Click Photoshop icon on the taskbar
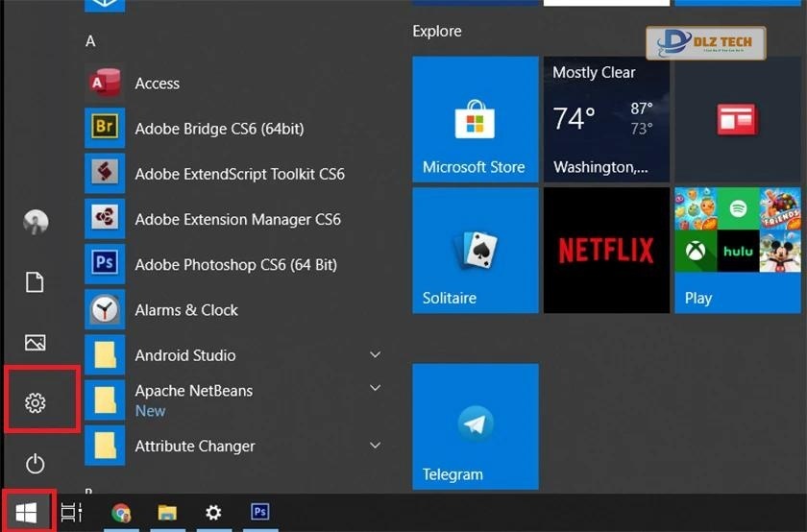The width and height of the screenshot is (807, 532). click(259, 513)
